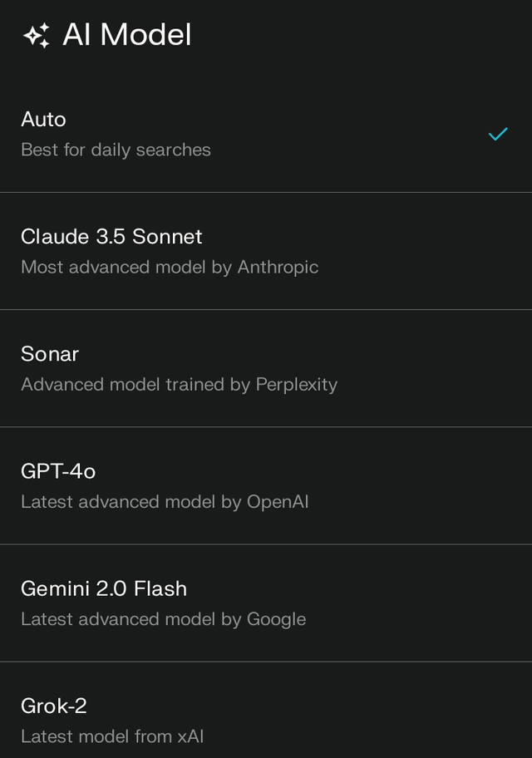
Task: Click the word Anthropic in Claude's description
Action: [x=278, y=268]
